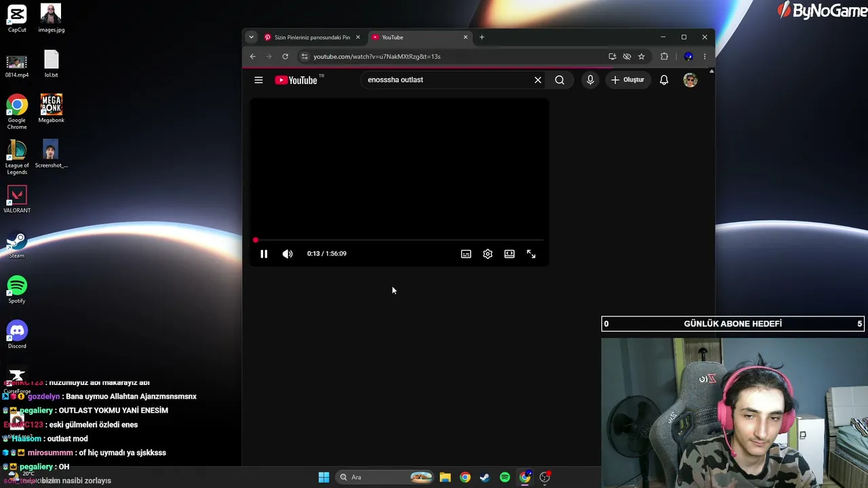Screen dimensions: 868x488
Task: Open the Chrome profile avatar
Action: pos(688,56)
